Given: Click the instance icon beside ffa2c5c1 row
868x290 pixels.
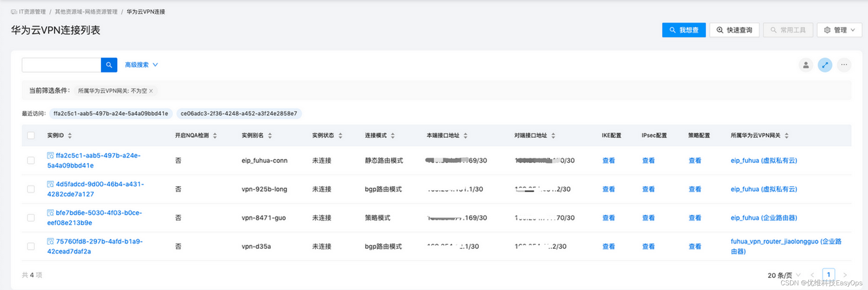Looking at the screenshot, I should tap(50, 156).
